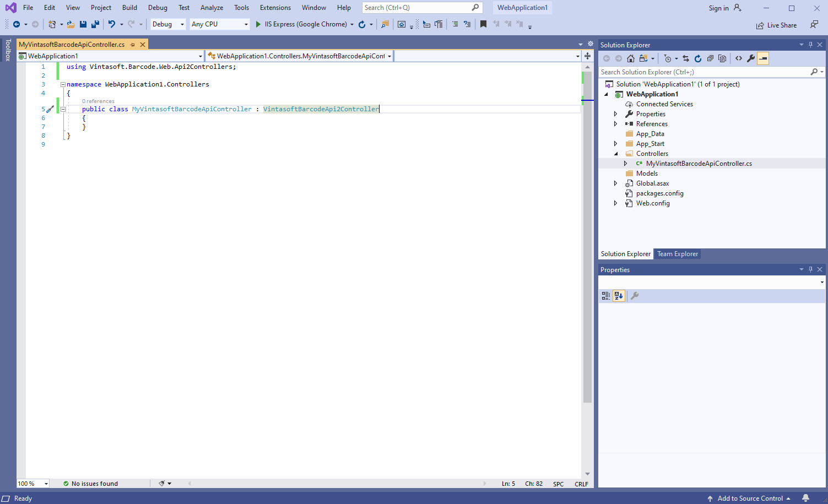The height and width of the screenshot is (504, 828).
Task: Click the Save All toolbar icon
Action: point(95,24)
